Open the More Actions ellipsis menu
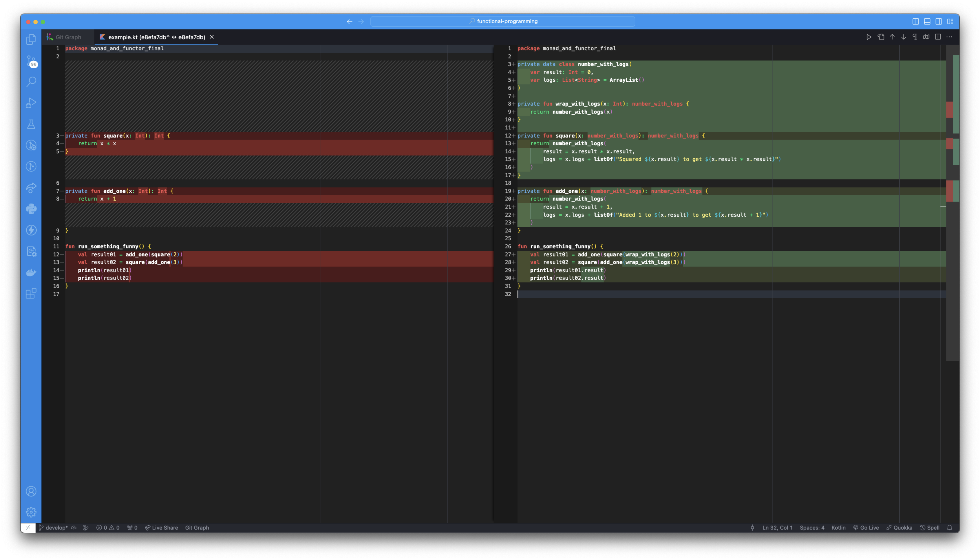This screenshot has width=980, height=560. pyautogui.click(x=949, y=37)
